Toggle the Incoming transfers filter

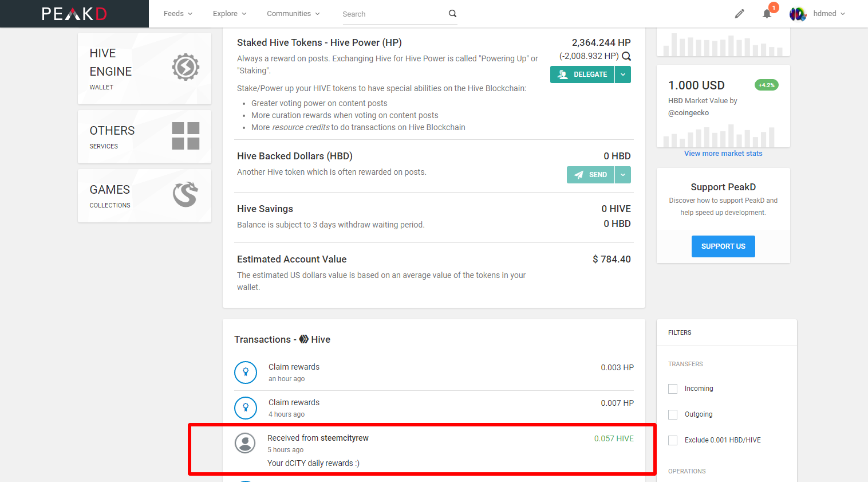673,389
